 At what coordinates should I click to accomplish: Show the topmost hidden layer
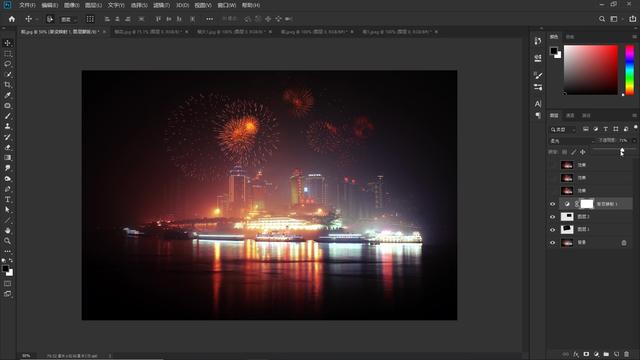click(x=553, y=165)
